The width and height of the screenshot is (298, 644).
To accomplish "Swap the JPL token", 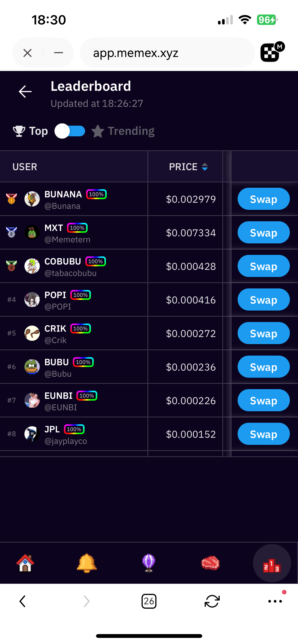I will 263,434.
